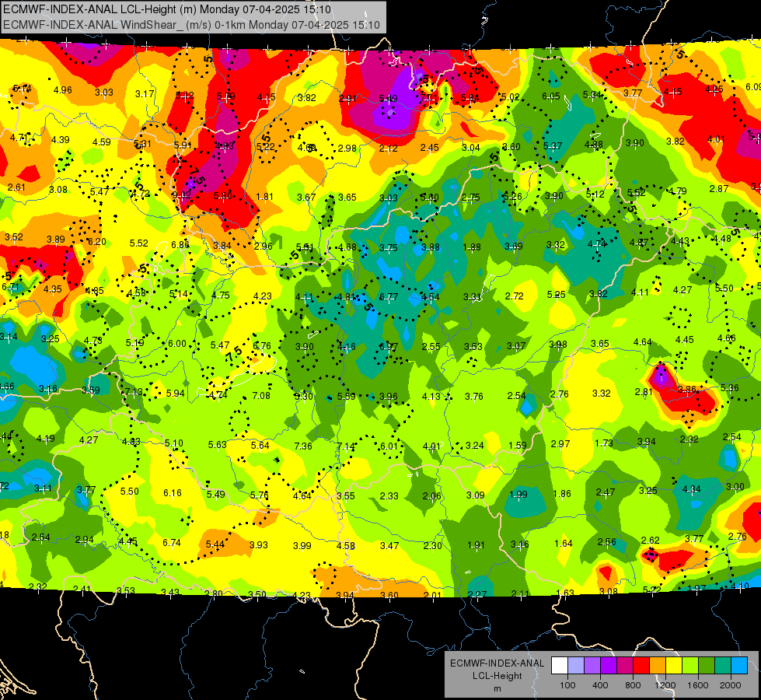Click the 4.13 wind shear value
Image resolution: width=761 pixels, height=700 pixels.
pos(431,397)
